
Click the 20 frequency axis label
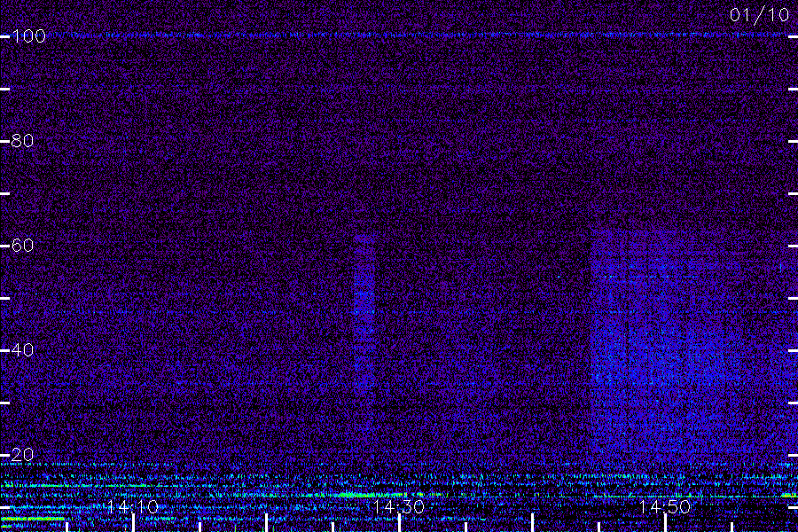(22, 455)
